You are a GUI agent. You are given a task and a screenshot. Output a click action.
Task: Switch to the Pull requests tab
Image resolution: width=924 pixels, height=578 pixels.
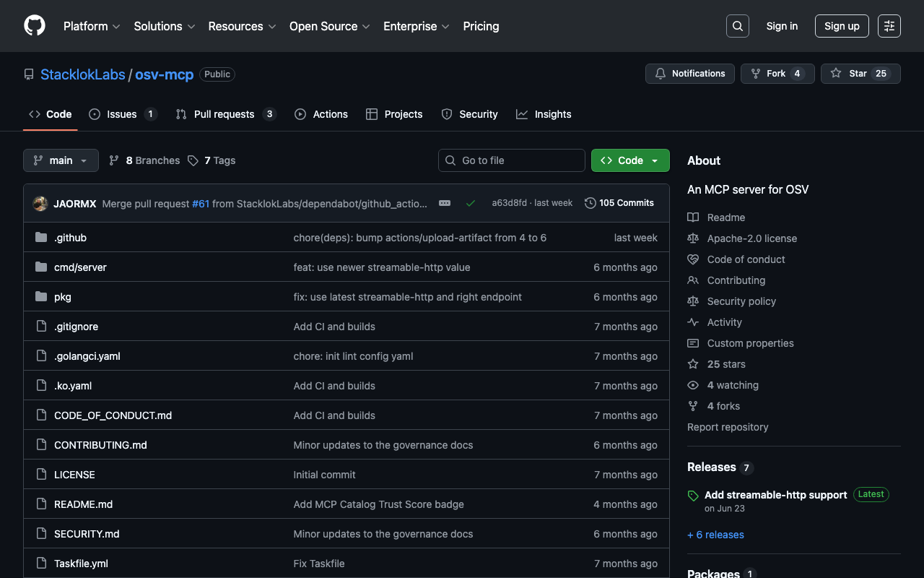[x=224, y=114]
